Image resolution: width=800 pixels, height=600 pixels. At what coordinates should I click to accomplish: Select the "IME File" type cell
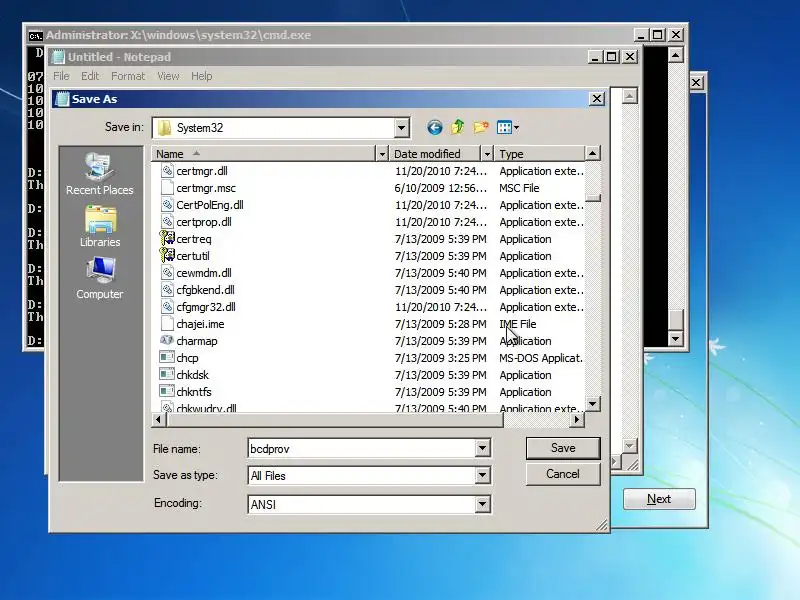click(x=517, y=324)
